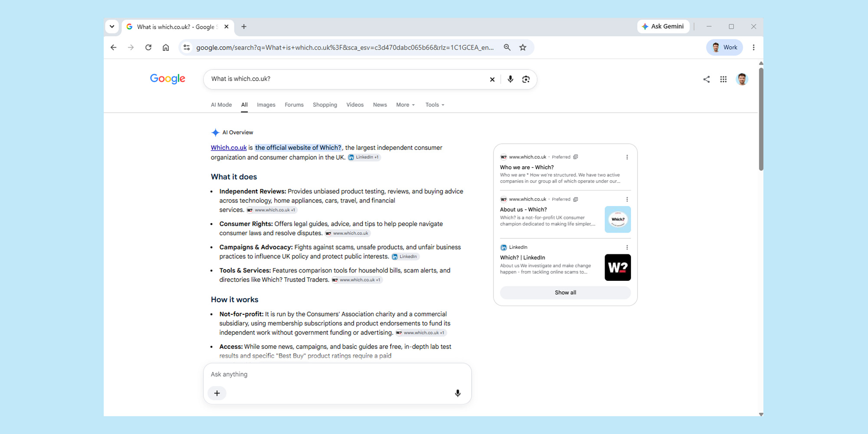
Task: Bookmark this page with the star icon
Action: click(523, 47)
